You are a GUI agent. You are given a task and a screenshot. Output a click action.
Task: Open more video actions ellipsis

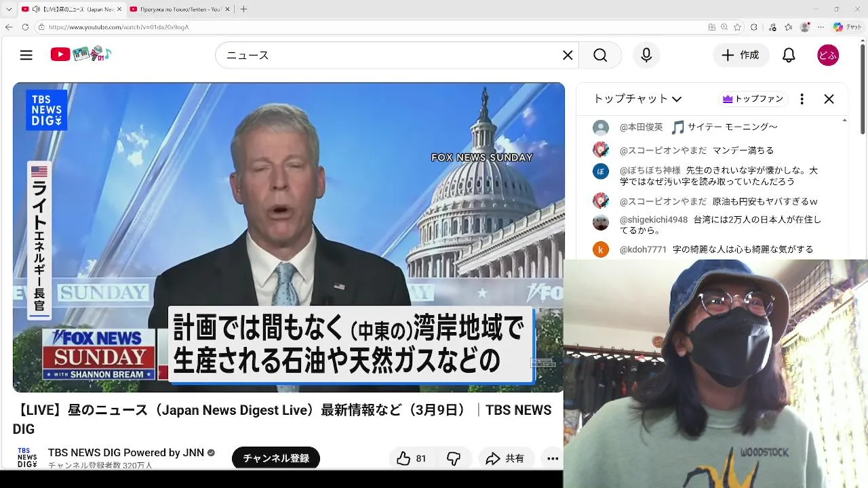[x=553, y=459]
